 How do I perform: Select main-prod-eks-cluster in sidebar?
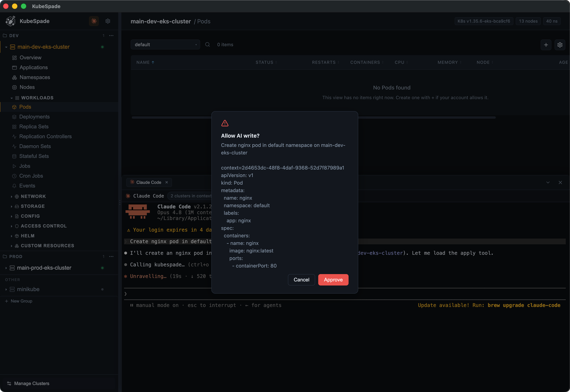pos(44,268)
